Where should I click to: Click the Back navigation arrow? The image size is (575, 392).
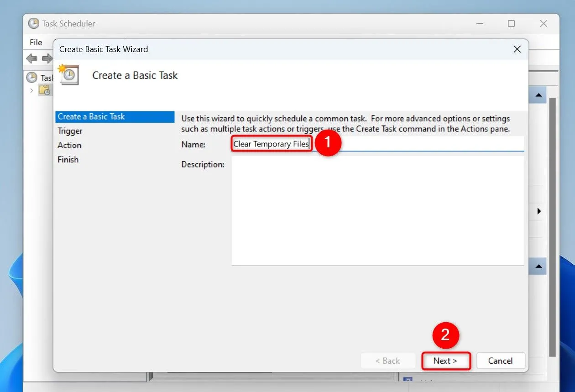point(31,58)
